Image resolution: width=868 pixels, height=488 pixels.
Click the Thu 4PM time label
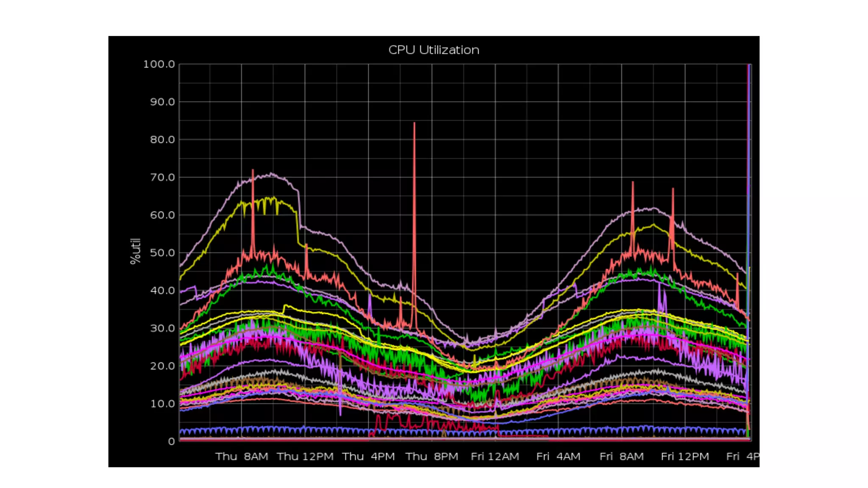pos(368,457)
